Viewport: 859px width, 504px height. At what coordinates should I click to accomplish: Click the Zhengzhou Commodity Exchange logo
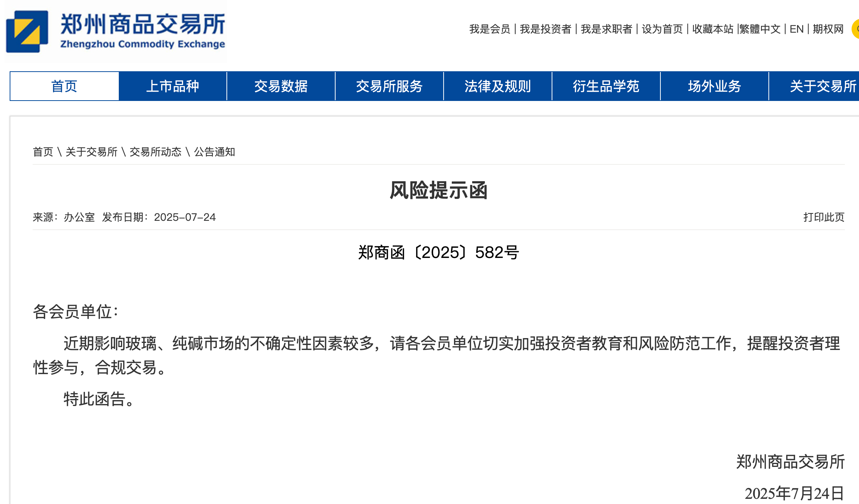115,32
